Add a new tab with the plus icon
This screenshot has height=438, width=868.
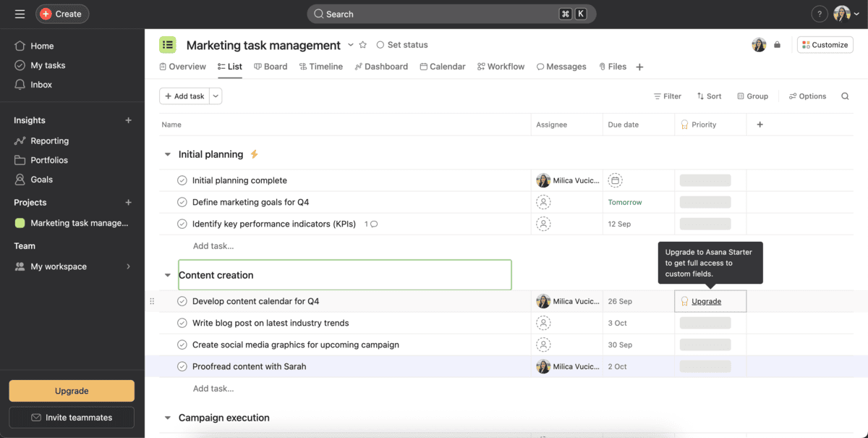point(639,67)
